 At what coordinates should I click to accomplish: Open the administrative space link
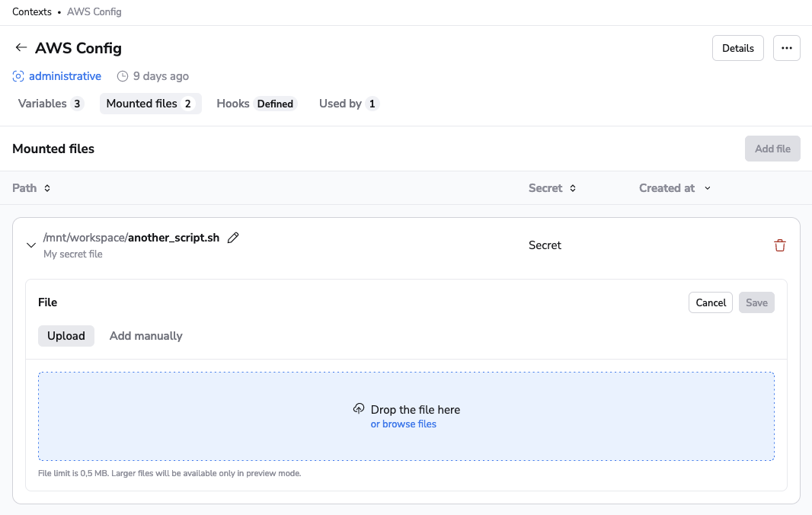click(65, 76)
